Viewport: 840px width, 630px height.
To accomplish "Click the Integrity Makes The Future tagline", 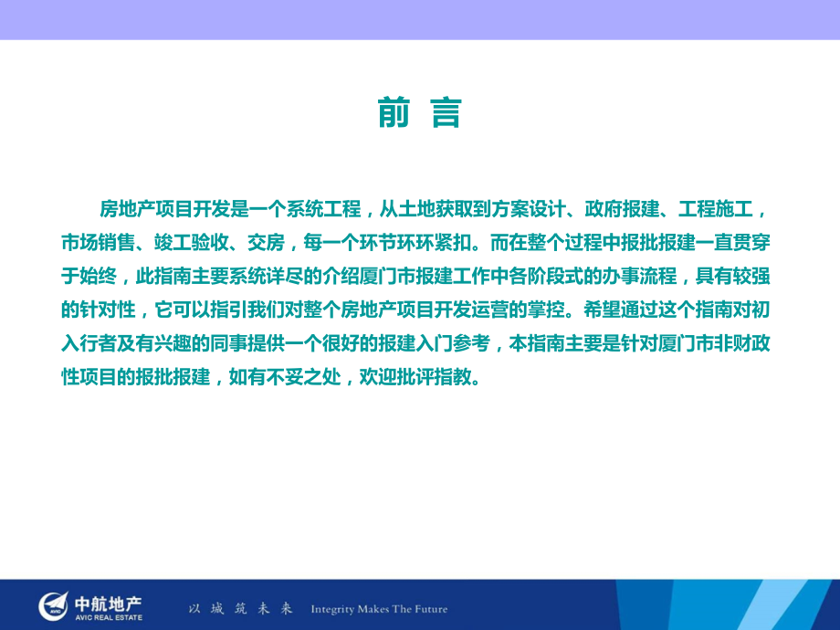I will [382, 609].
